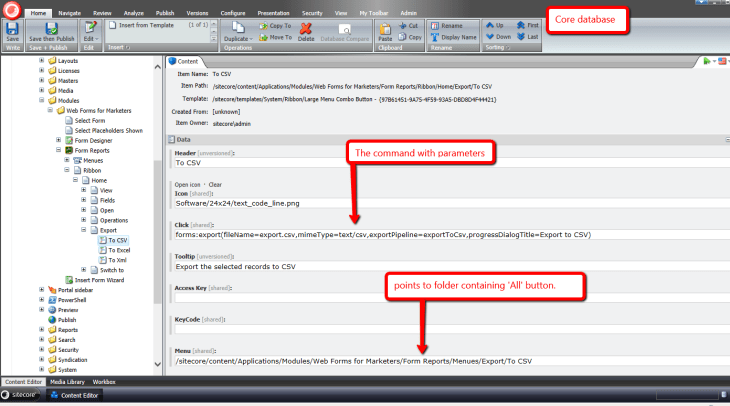Click the Save icon in ribbon
Viewport: 730px width, 406px height.
(12, 29)
